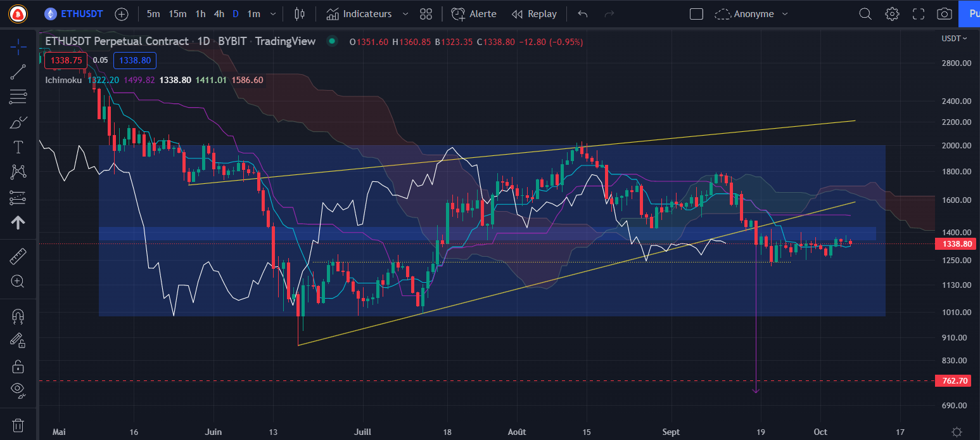Hide all drawings using the eye icon
This screenshot has height=440, width=980.
18,389
